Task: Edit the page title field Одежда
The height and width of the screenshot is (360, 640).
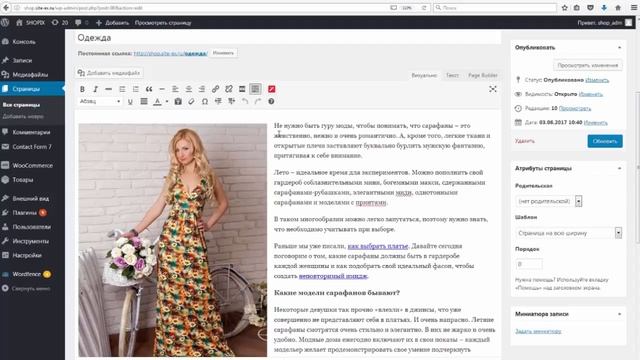Action: click(288, 38)
